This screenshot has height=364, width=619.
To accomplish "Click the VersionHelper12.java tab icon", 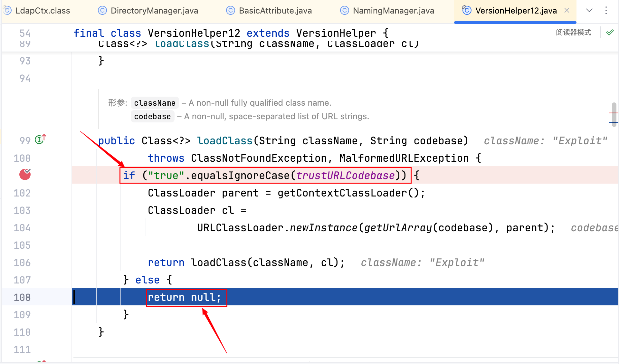I will [466, 10].
